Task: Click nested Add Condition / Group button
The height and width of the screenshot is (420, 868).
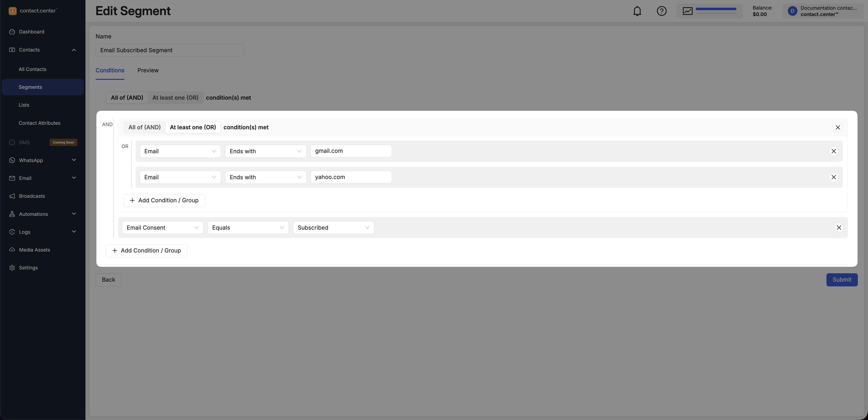Action: tap(164, 201)
